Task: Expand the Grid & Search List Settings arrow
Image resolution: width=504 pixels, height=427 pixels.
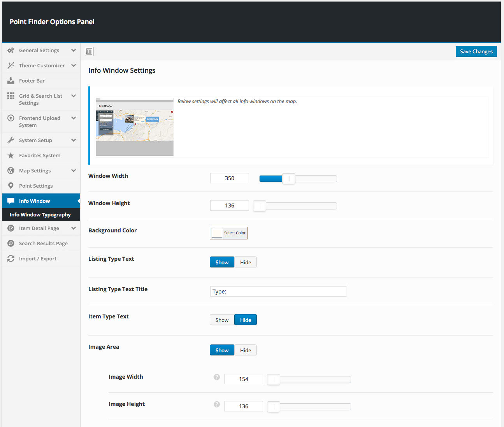Action: pos(74,96)
